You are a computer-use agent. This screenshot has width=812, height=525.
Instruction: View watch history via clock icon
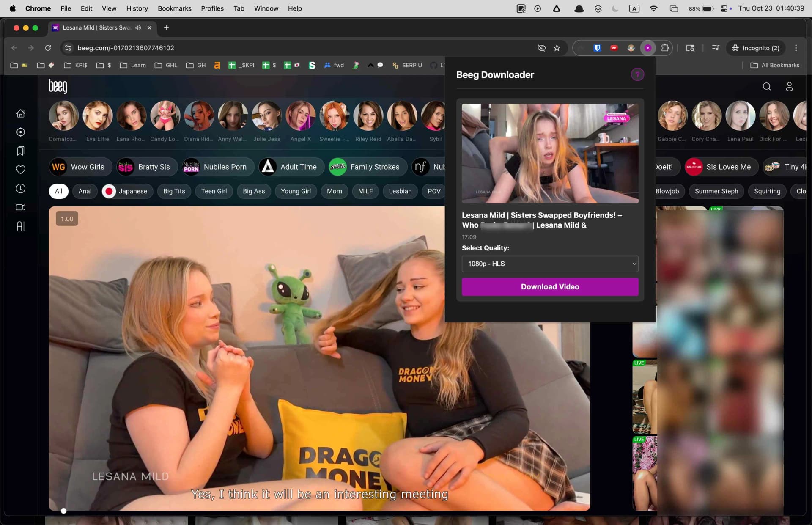[x=20, y=189]
